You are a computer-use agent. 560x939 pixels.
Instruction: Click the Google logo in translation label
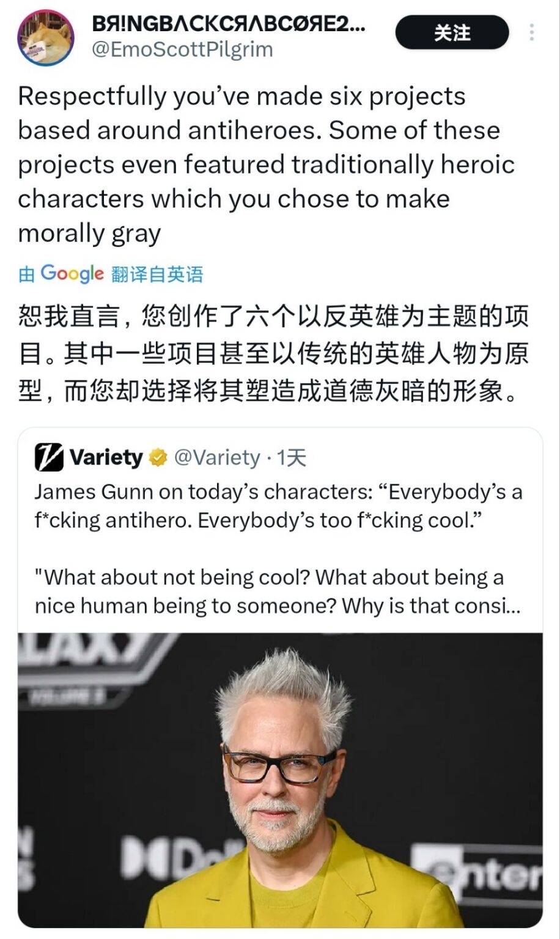click(72, 274)
